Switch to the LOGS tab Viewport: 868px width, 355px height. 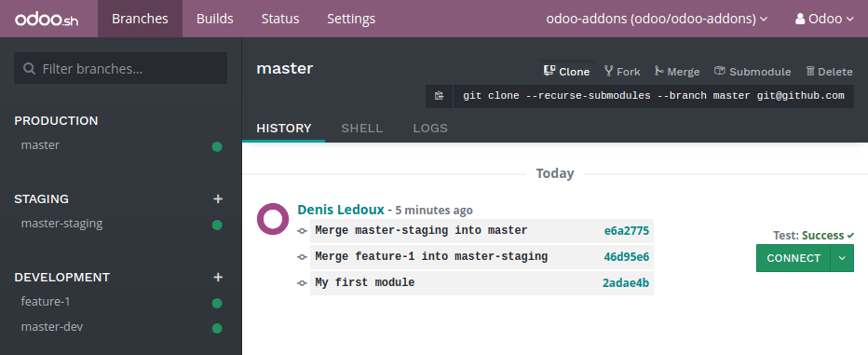pos(430,128)
